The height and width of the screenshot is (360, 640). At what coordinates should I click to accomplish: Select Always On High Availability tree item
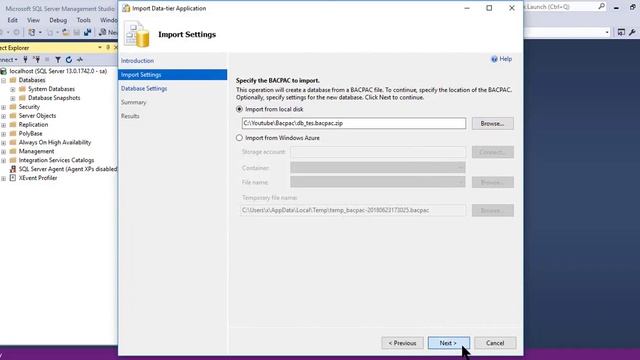coord(55,142)
